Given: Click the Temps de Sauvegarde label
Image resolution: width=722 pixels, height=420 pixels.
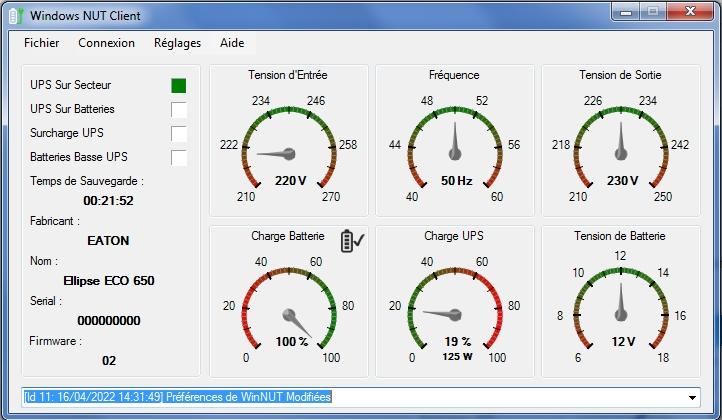Looking at the screenshot, I should point(87,181).
